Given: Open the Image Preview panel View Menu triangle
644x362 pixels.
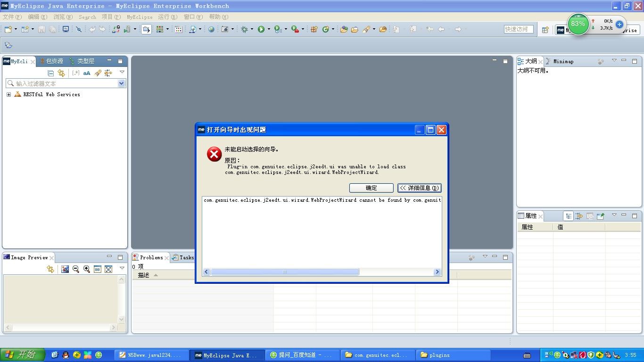Looking at the screenshot, I should [x=122, y=269].
